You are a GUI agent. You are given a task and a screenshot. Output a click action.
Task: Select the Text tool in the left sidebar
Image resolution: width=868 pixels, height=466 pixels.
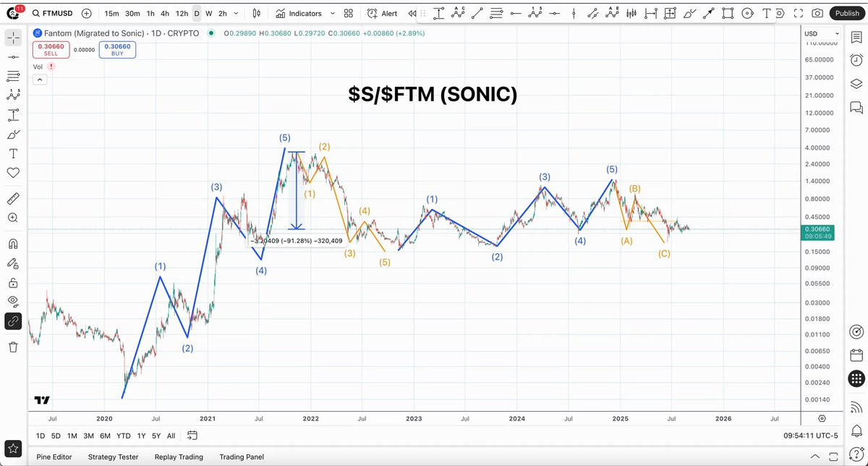click(x=13, y=153)
